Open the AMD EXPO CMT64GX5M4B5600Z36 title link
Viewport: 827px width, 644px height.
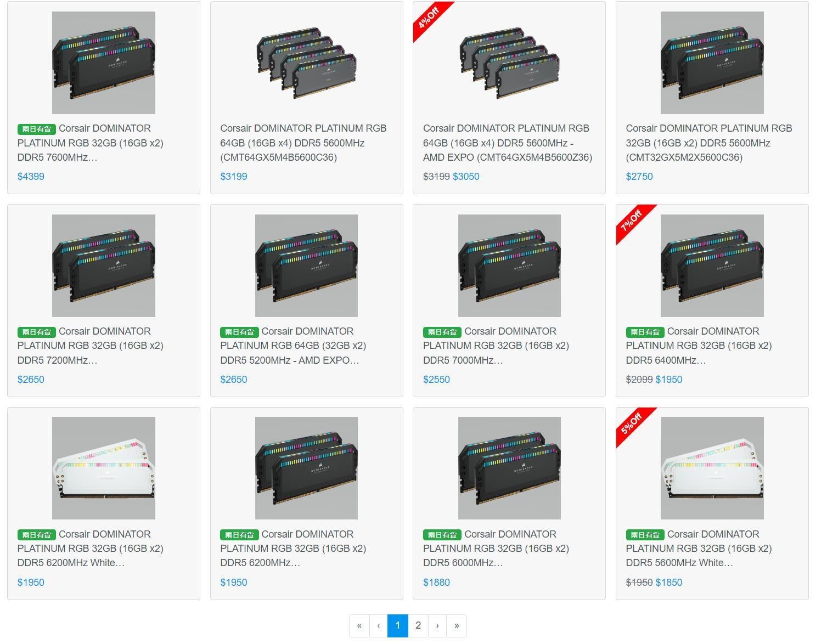(507, 143)
